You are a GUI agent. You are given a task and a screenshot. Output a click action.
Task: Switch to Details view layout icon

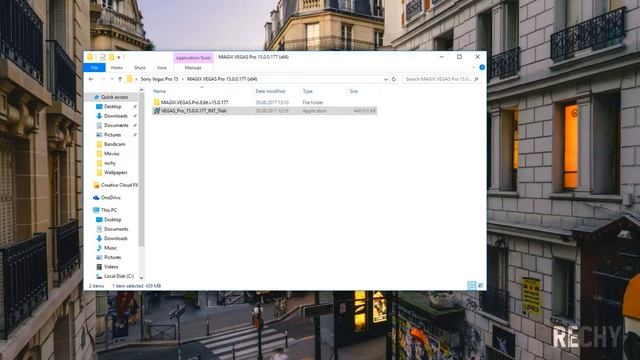coord(471,285)
